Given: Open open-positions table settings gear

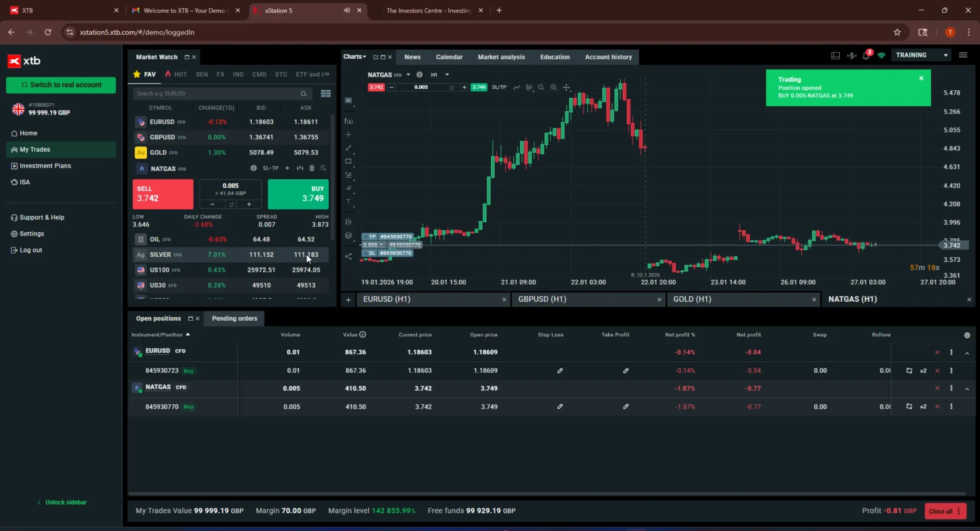Looking at the screenshot, I should (967, 335).
